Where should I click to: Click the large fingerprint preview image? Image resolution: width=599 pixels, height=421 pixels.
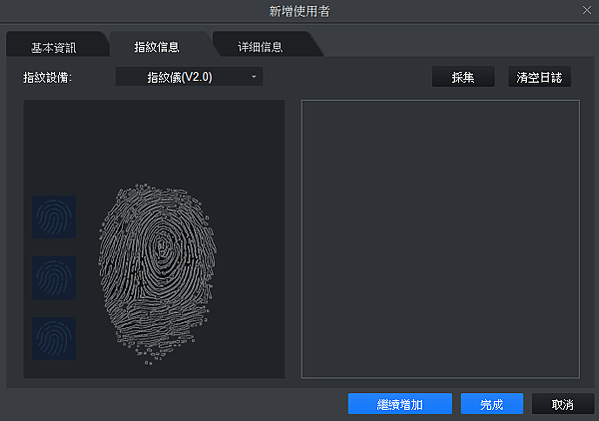157,274
